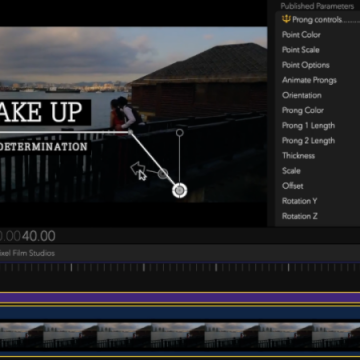Click the Prong Color parameter

(303, 110)
